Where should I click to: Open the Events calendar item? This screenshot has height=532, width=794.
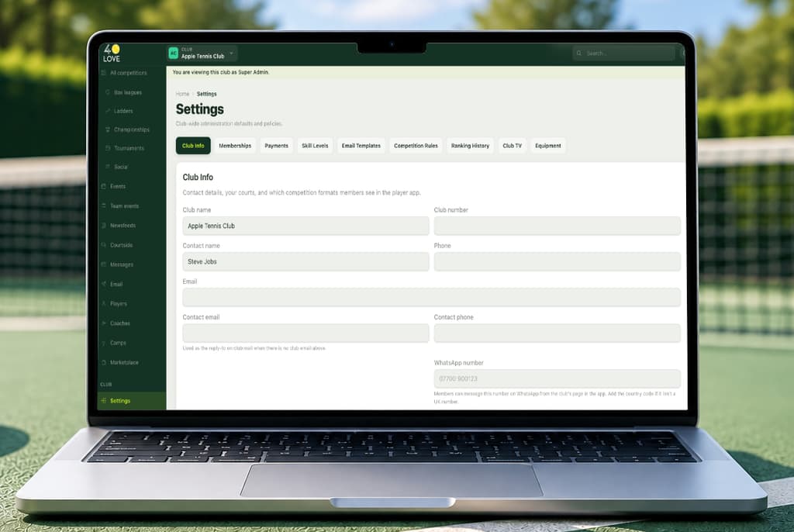114,186
